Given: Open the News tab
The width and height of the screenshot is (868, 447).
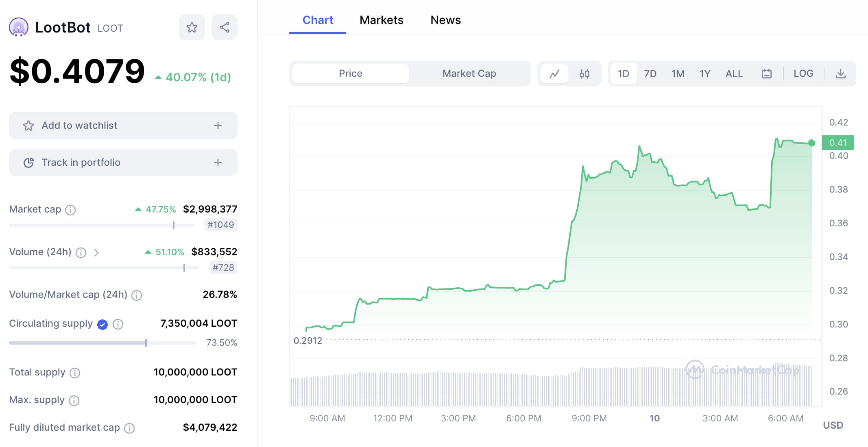Looking at the screenshot, I should [445, 20].
